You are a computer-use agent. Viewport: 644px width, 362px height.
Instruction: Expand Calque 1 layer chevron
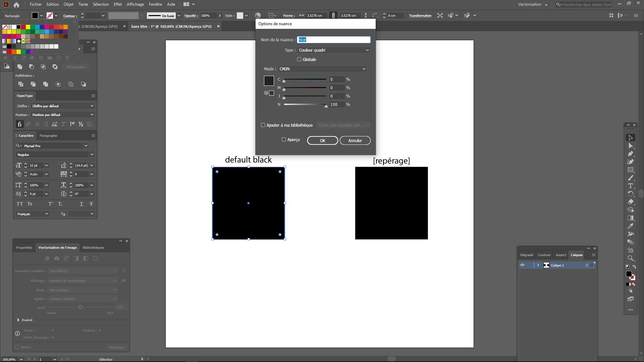(x=538, y=265)
